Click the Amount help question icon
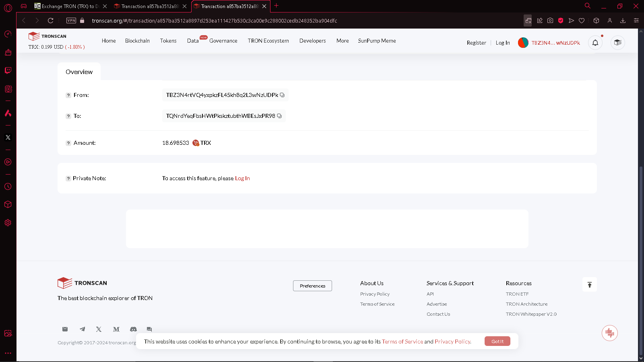This screenshot has height=362, width=644. [68, 143]
